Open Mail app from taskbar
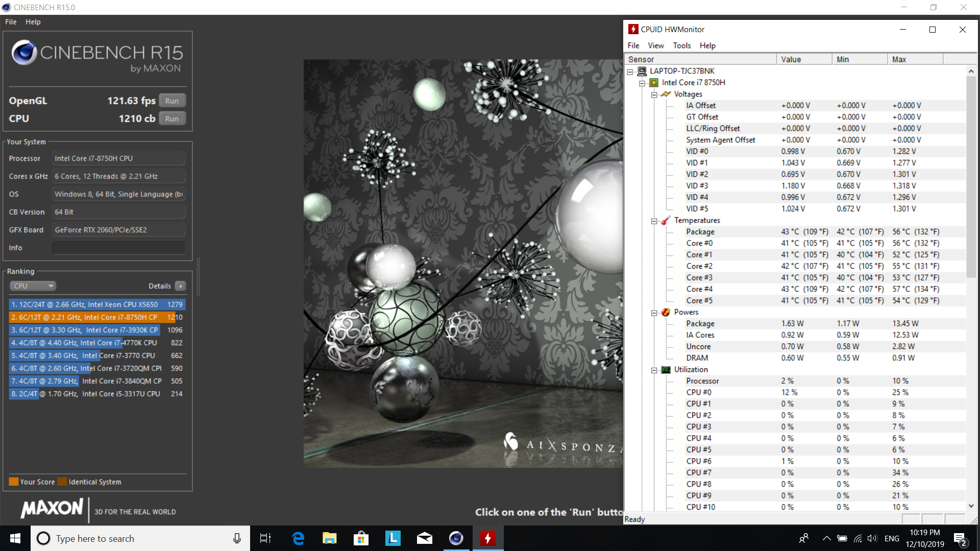 click(424, 538)
